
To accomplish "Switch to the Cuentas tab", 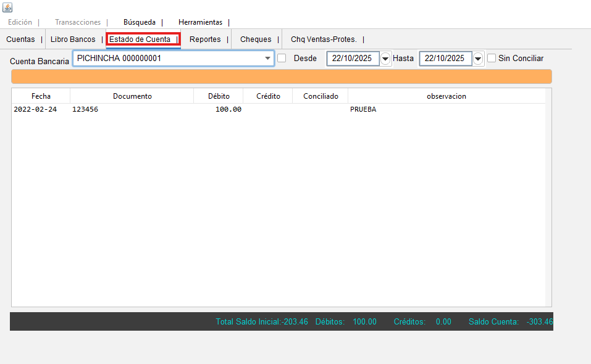I will pyautogui.click(x=20, y=39).
